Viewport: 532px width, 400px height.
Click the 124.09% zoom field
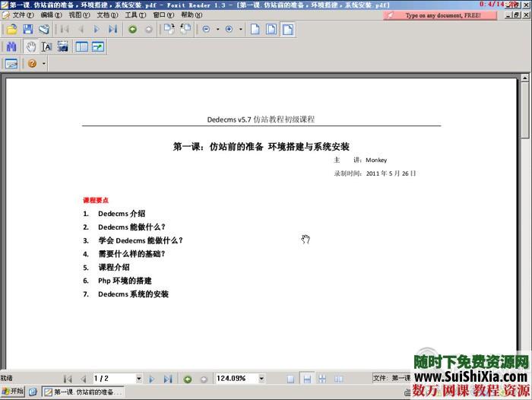[236, 378]
